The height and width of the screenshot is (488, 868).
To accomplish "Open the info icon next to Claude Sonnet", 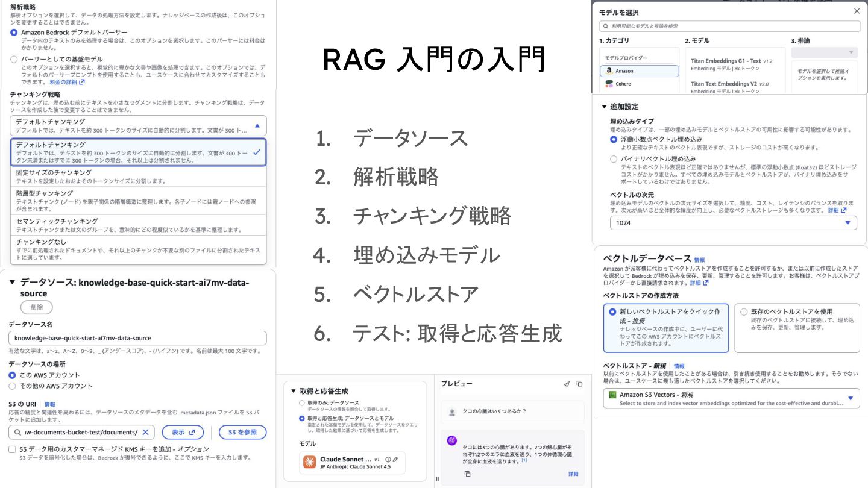I will click(388, 460).
